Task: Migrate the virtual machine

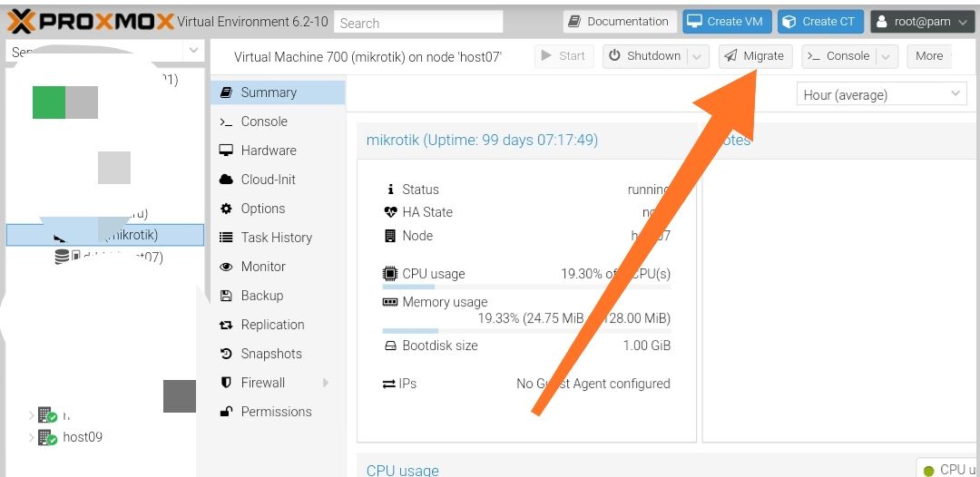Action: click(755, 56)
